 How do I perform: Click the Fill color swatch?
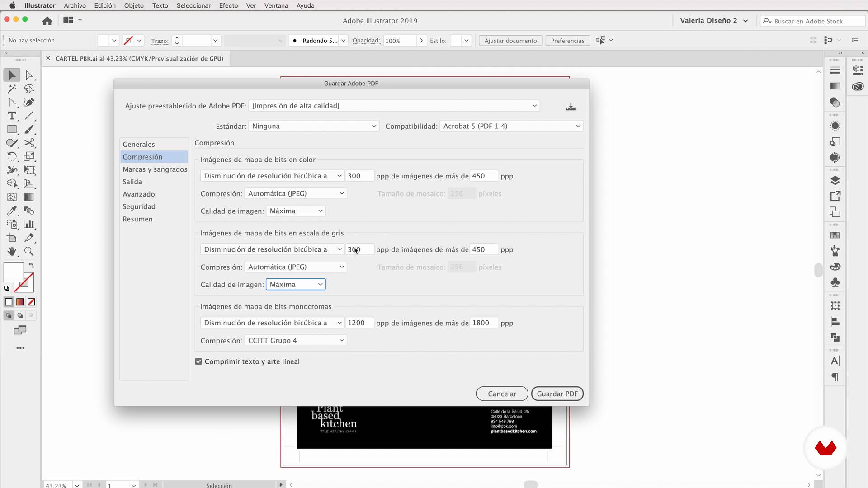(13, 272)
